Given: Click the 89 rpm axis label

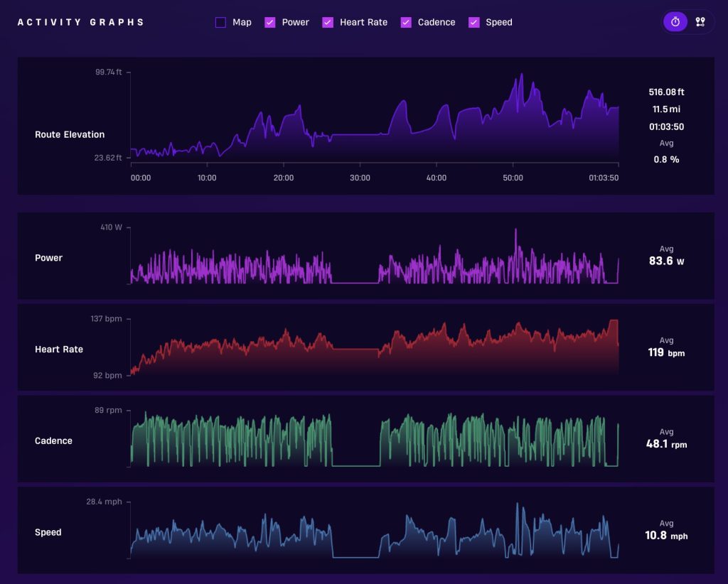Looking at the screenshot, I should pos(108,410).
